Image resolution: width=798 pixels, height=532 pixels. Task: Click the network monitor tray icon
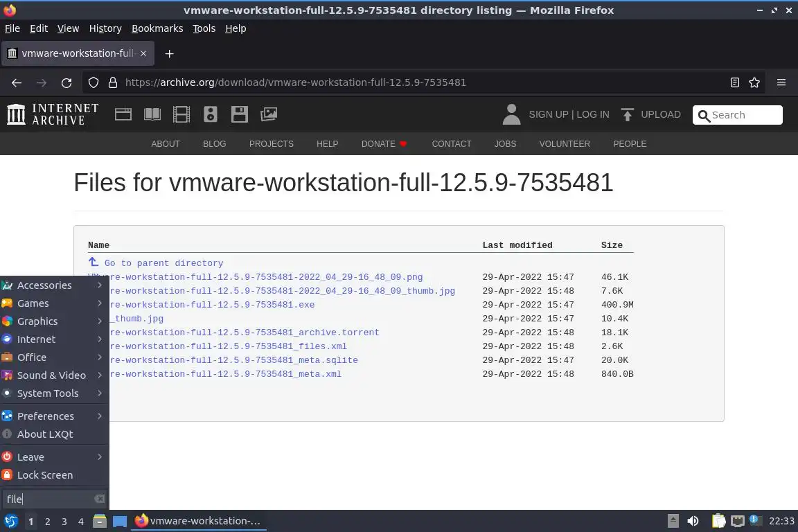coord(738,521)
